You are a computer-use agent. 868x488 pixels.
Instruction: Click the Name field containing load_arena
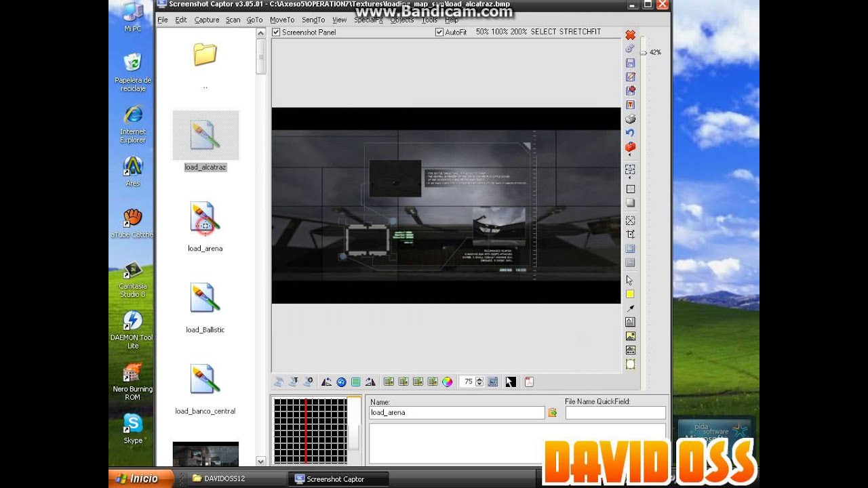click(457, 412)
